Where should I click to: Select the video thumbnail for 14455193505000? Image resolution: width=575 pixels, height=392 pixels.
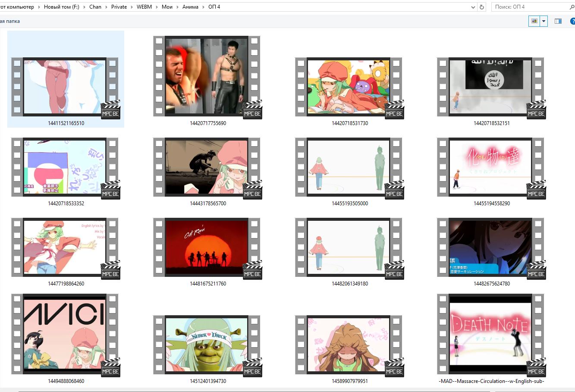click(x=349, y=167)
